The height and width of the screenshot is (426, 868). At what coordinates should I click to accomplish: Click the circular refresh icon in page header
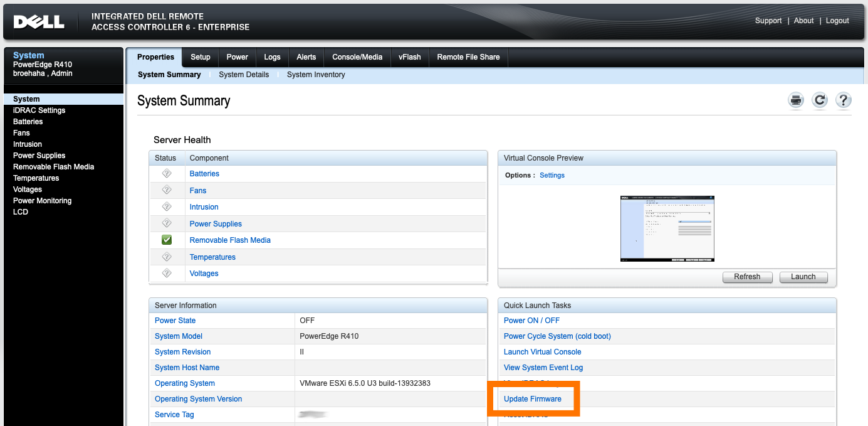tap(820, 100)
